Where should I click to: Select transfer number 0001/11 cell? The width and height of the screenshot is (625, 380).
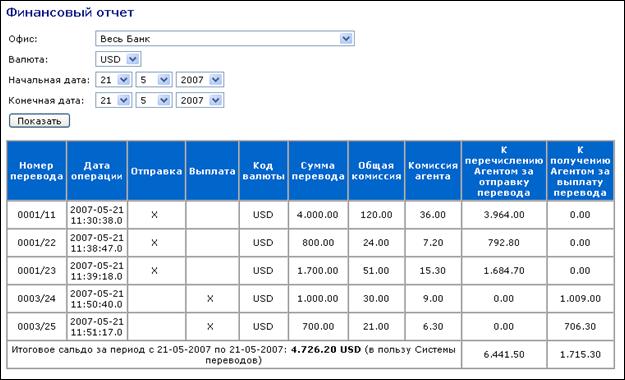click(x=37, y=215)
